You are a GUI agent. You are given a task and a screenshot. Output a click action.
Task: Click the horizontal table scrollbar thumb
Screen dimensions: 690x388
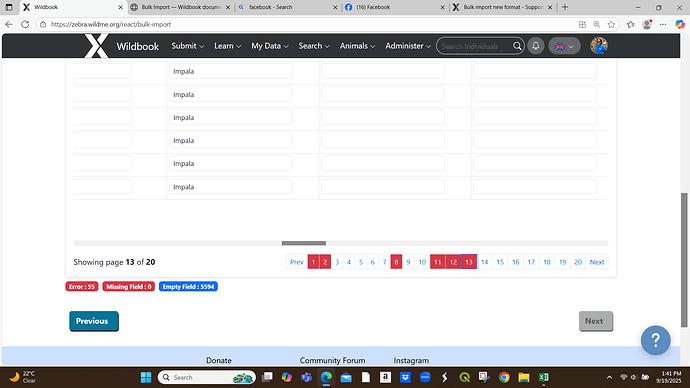[x=304, y=243]
